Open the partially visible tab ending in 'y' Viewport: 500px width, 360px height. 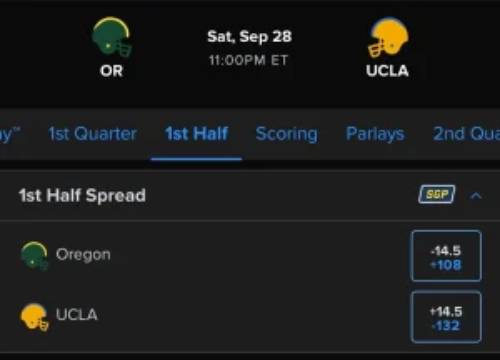coord(10,135)
